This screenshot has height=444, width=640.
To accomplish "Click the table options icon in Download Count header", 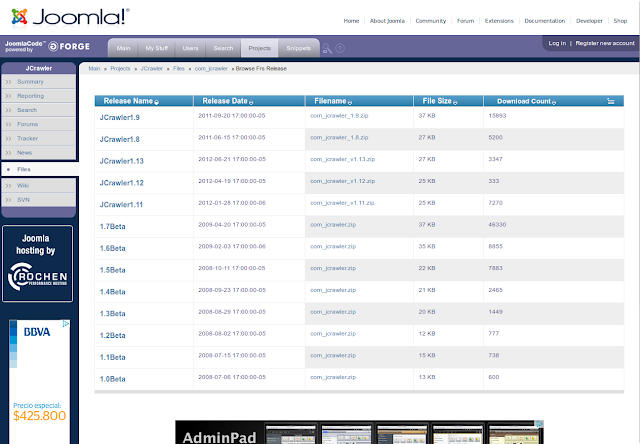I will 611,101.
